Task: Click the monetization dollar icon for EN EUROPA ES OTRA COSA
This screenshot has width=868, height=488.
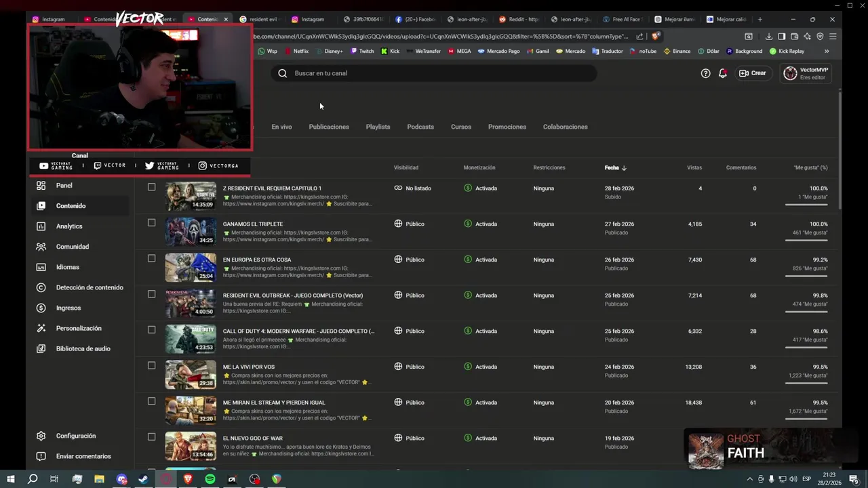Action: pyautogui.click(x=468, y=260)
